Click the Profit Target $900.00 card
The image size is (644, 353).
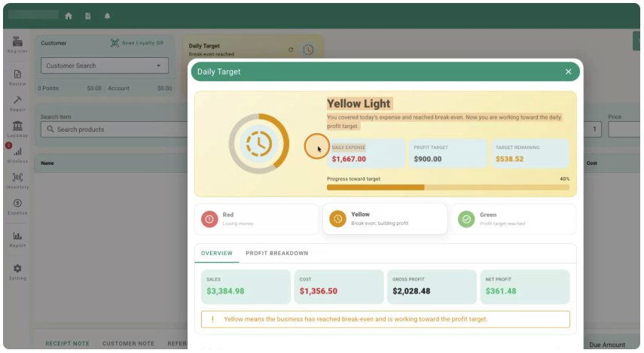[448, 154]
